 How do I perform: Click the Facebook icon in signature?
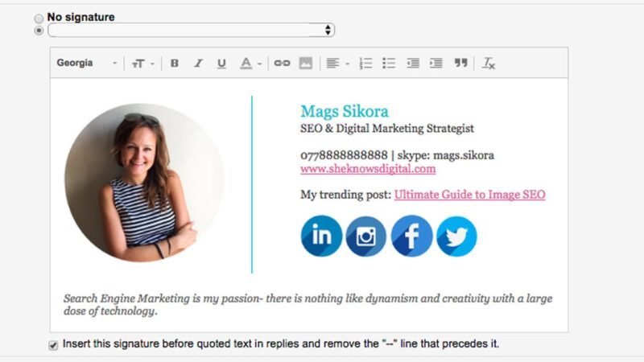tap(411, 236)
